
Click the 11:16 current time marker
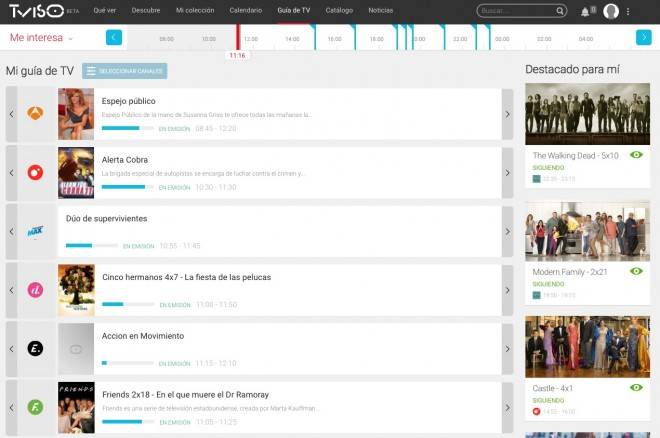pyautogui.click(x=237, y=56)
